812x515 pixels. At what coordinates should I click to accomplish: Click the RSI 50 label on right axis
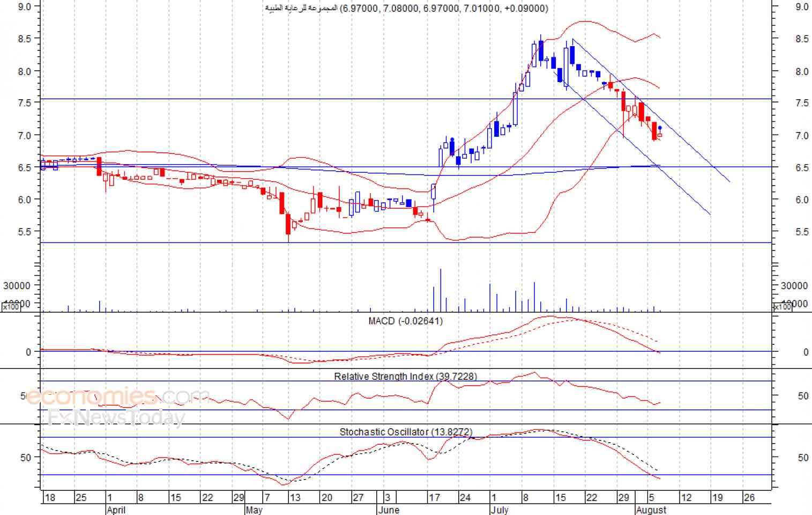tap(803, 396)
